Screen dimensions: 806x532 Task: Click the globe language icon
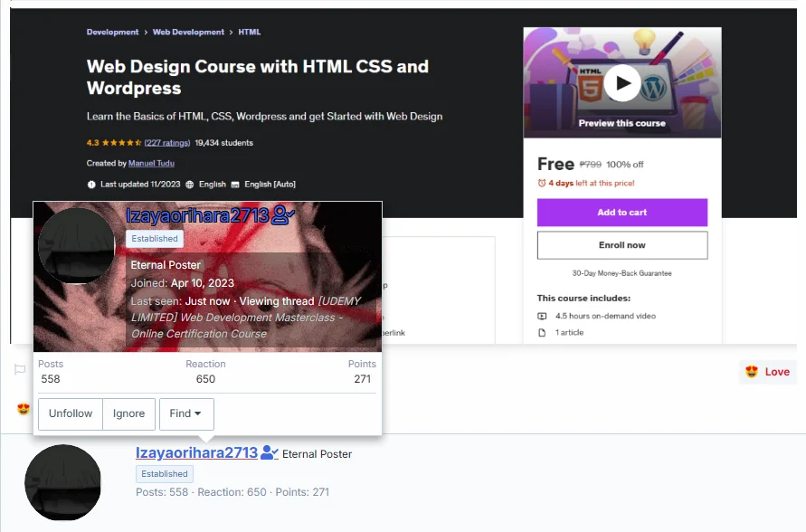(190, 185)
